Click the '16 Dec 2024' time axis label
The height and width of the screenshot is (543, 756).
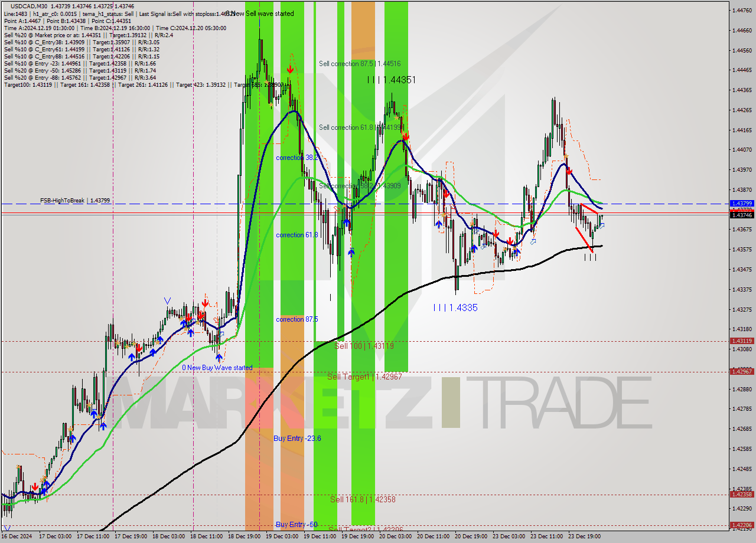(x=17, y=537)
